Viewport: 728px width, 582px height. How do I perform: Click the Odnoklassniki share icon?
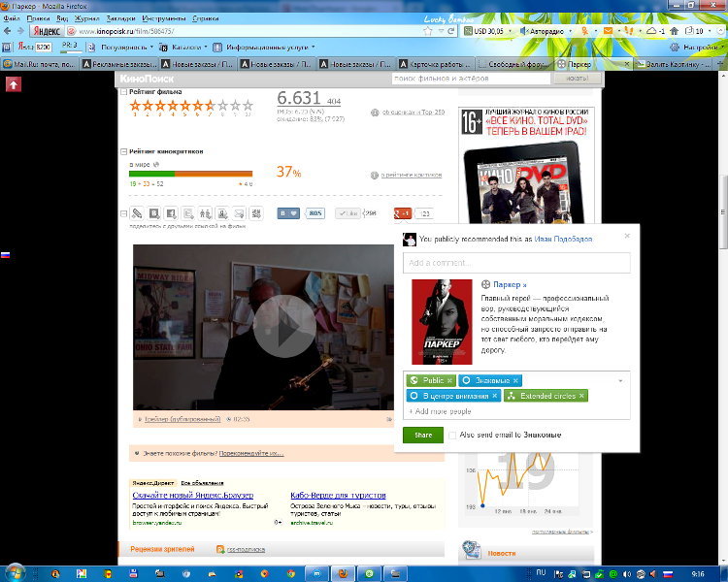[x=222, y=213]
